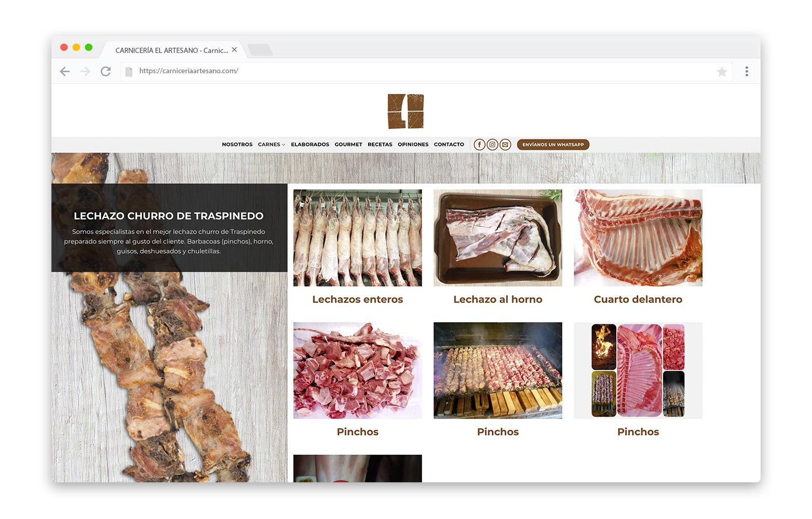The width and height of the screenshot is (812, 519).
Task: Open a new tab with blank tab button
Action: coord(260,50)
